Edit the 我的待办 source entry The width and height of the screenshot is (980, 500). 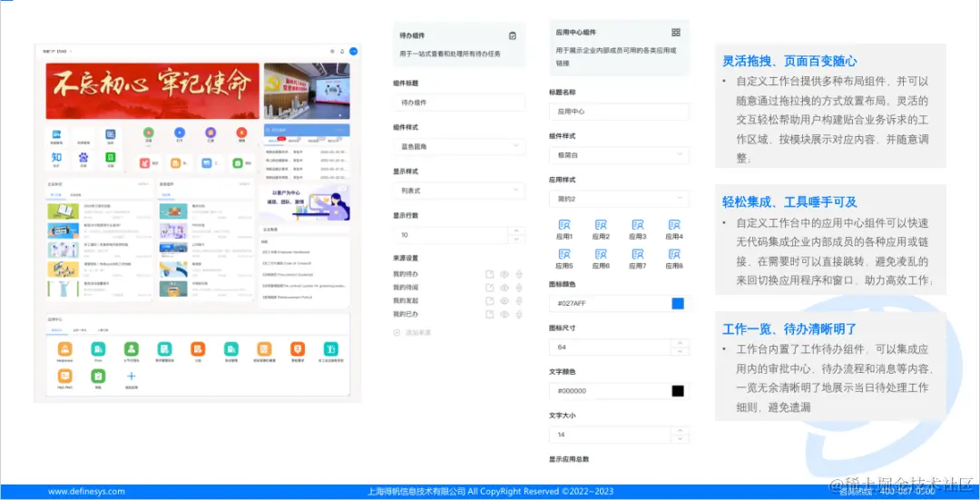pos(490,274)
